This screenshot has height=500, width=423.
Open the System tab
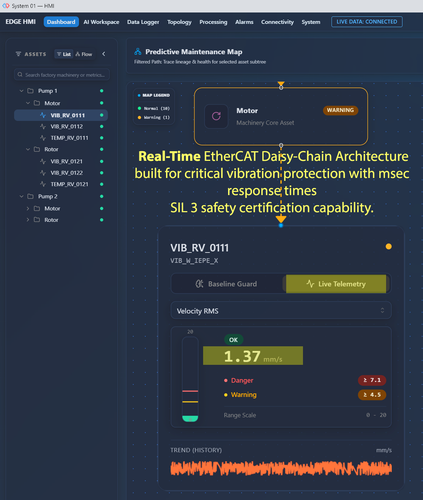[x=311, y=22]
